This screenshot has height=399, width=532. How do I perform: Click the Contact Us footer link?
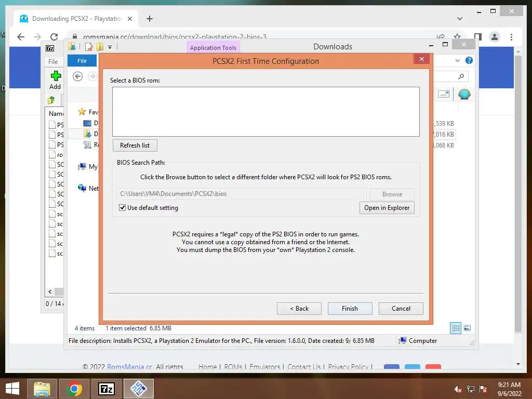tap(303, 366)
